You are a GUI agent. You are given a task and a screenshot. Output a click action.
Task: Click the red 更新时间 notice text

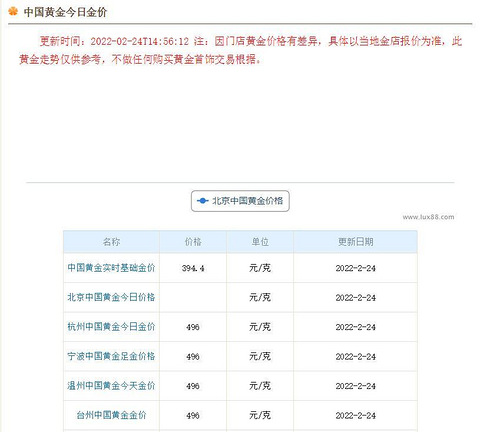point(240,50)
